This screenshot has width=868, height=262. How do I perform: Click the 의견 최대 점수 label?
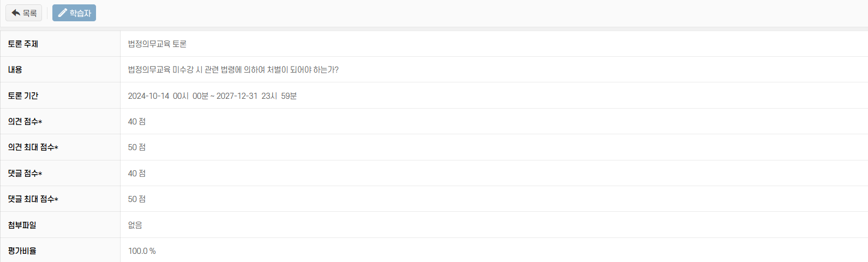click(x=33, y=147)
